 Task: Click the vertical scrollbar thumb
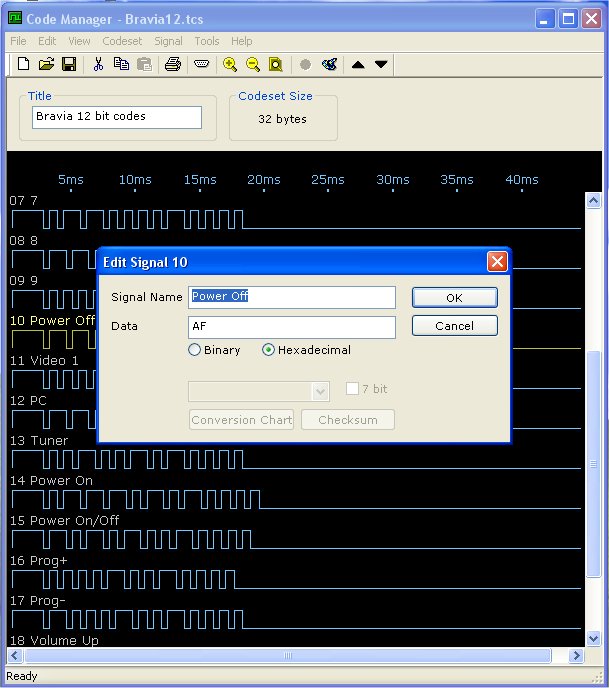[x=593, y=464]
